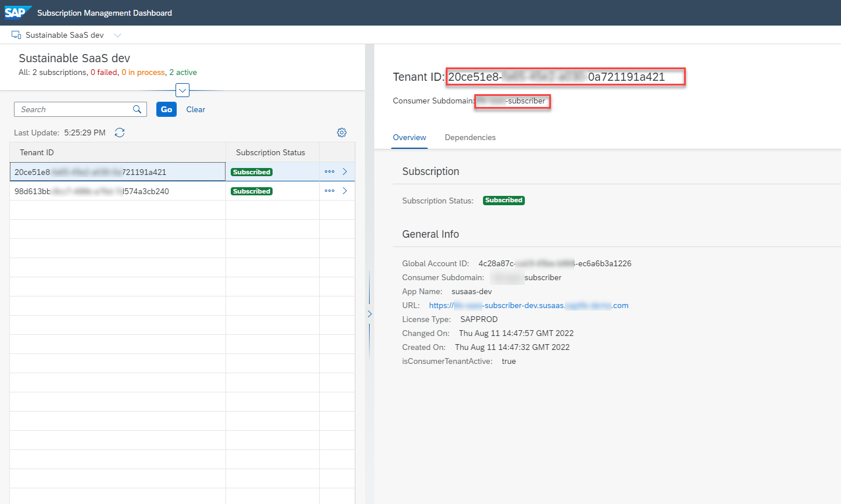
Task: Click the isConsumerTenantActive value true
Action: tap(509, 361)
